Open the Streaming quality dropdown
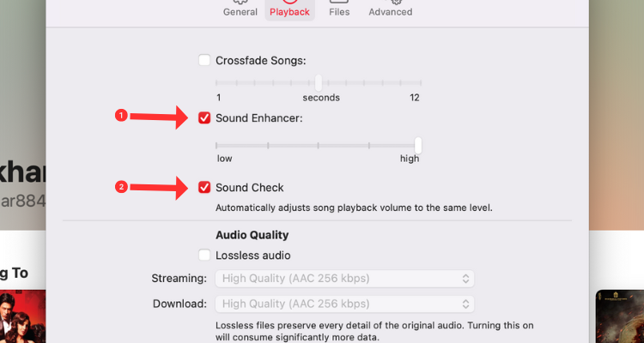 click(x=343, y=279)
